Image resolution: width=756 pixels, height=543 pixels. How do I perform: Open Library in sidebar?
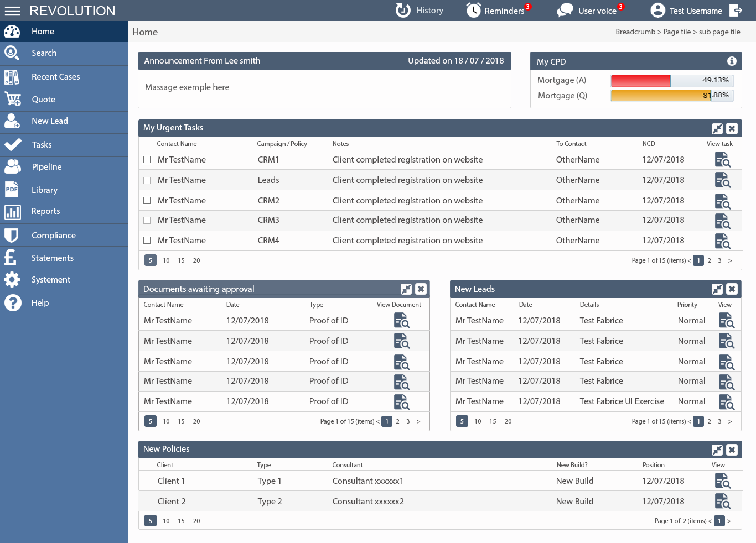click(x=64, y=190)
